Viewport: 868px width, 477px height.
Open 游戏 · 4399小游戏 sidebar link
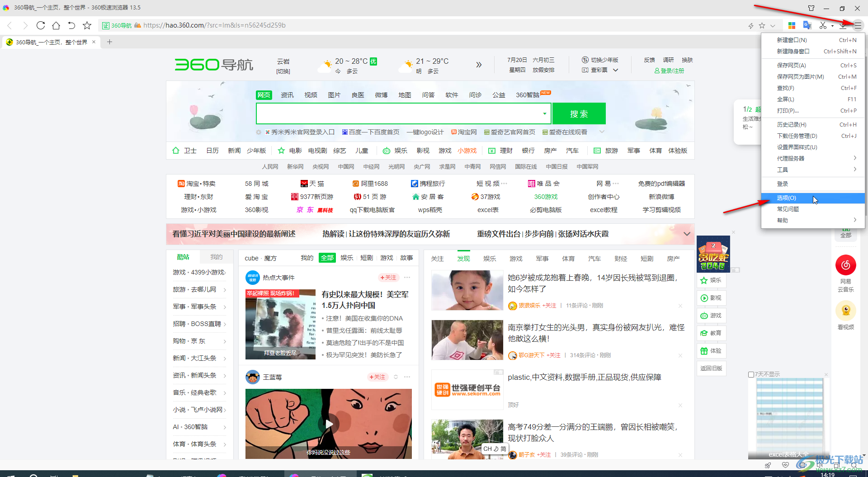[x=199, y=272]
